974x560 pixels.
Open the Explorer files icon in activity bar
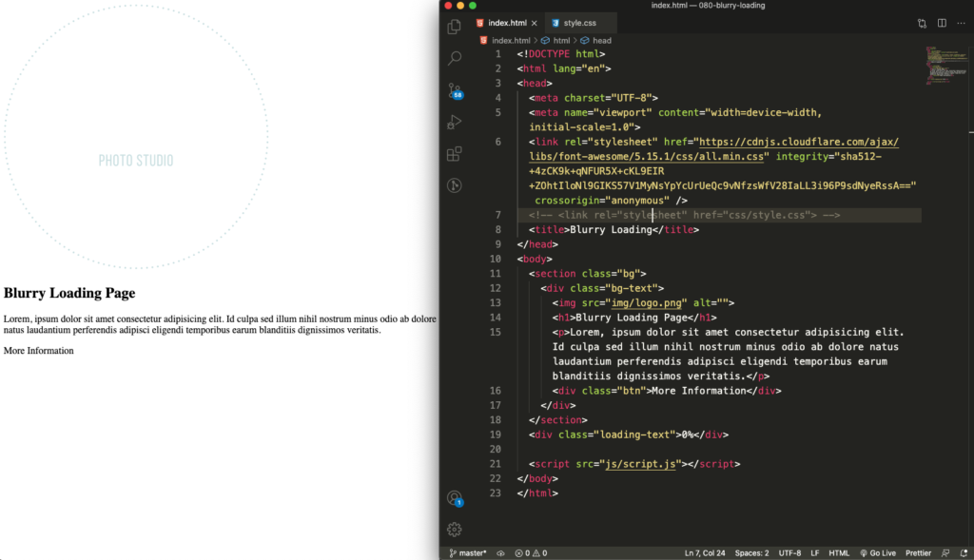point(454,27)
